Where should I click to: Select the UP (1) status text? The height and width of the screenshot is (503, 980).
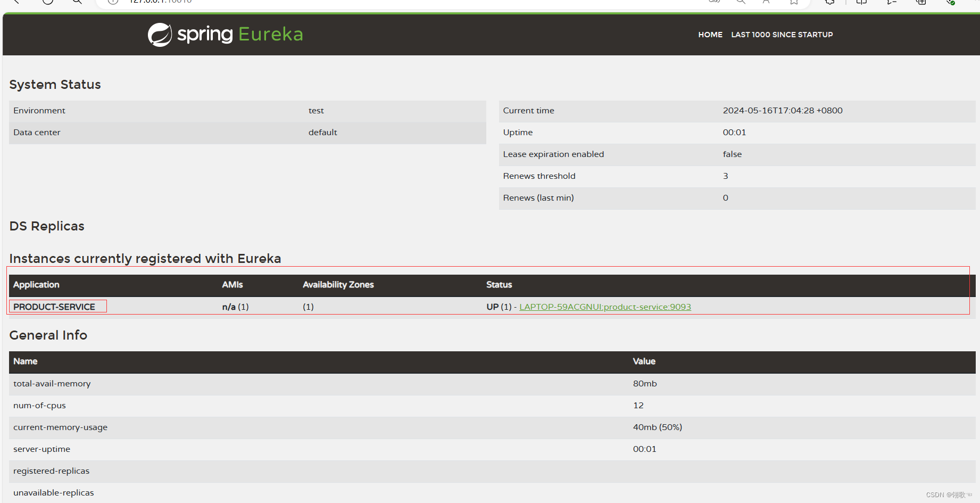[499, 307]
